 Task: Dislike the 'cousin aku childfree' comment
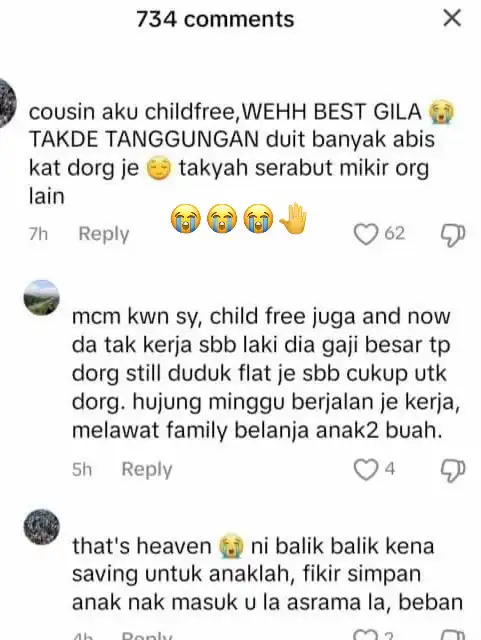tap(453, 235)
